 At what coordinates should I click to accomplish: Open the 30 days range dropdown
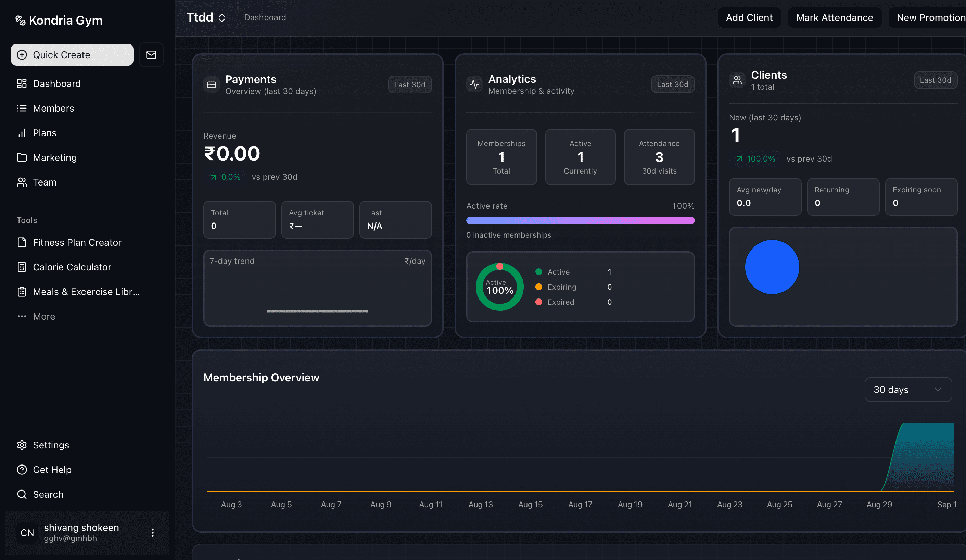[x=908, y=390]
